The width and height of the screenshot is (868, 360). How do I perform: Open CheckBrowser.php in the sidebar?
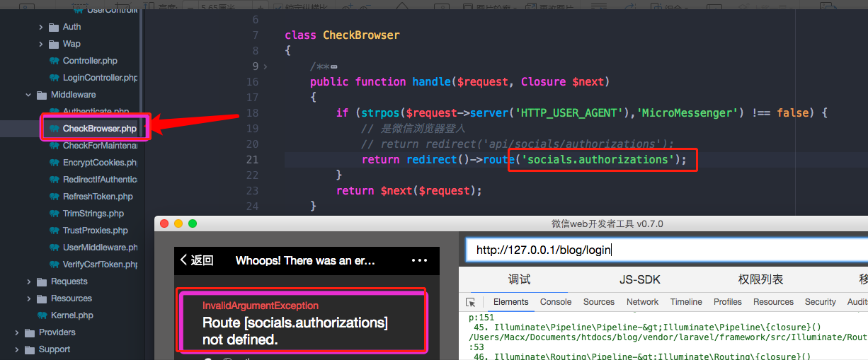point(99,129)
